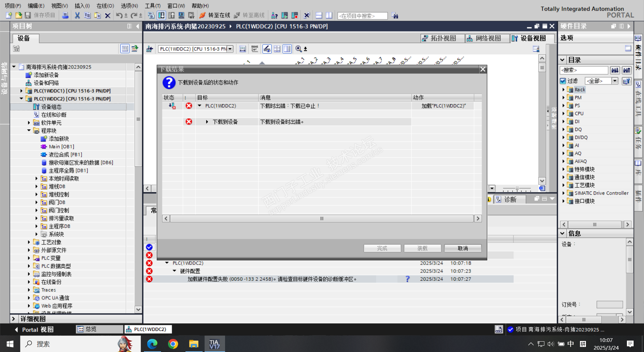The width and height of the screenshot is (644, 352).
Task: Click 取消 button in download dialog
Action: pyautogui.click(x=463, y=248)
